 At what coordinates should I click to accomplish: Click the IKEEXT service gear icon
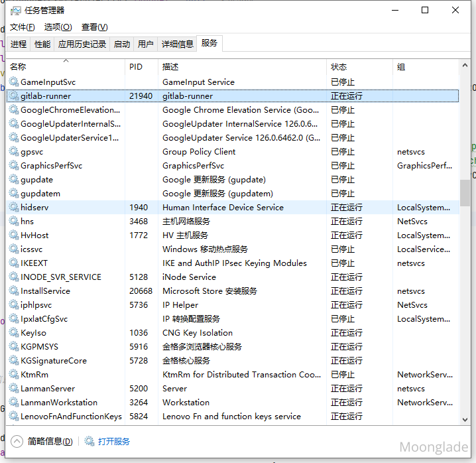14,263
